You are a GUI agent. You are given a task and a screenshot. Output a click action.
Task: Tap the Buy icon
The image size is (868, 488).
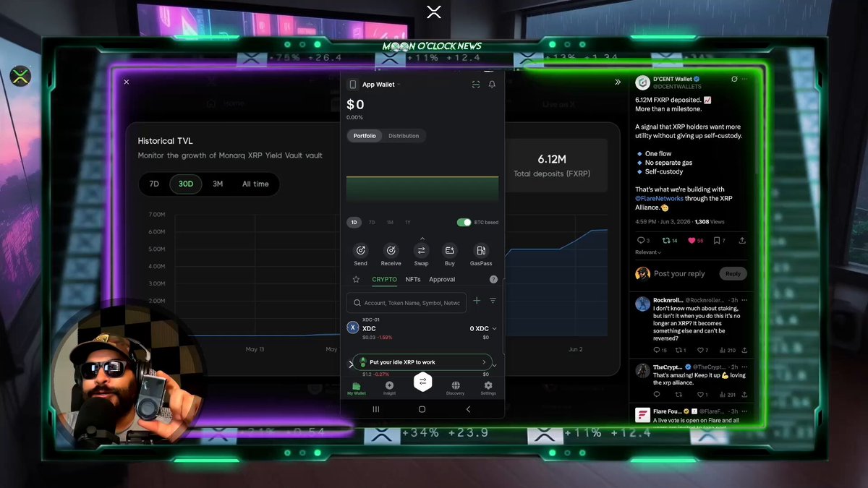point(450,250)
